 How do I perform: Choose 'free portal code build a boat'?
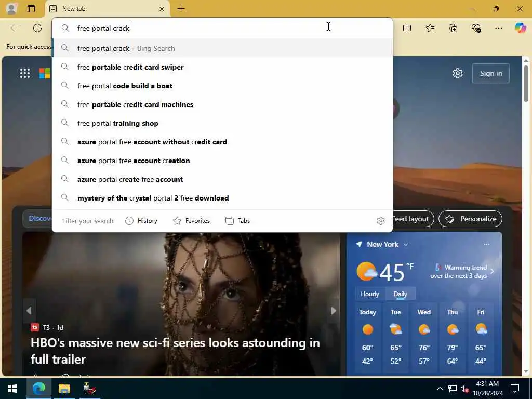tap(222, 86)
